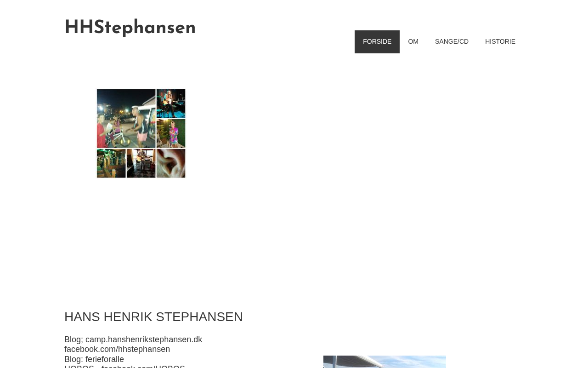Open the large bicycle night photo
Viewport: 588px width, 368px height.
126,118
